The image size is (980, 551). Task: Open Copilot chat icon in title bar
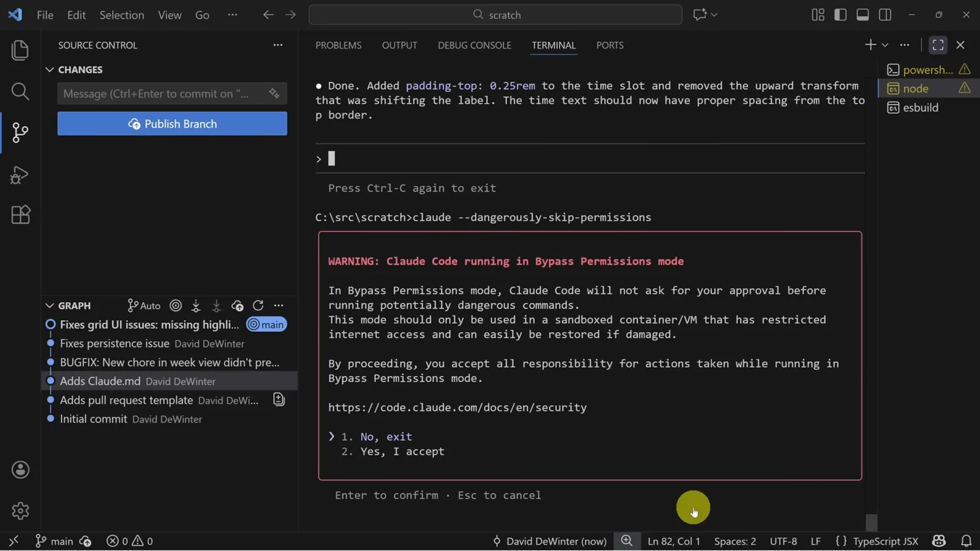pos(699,15)
